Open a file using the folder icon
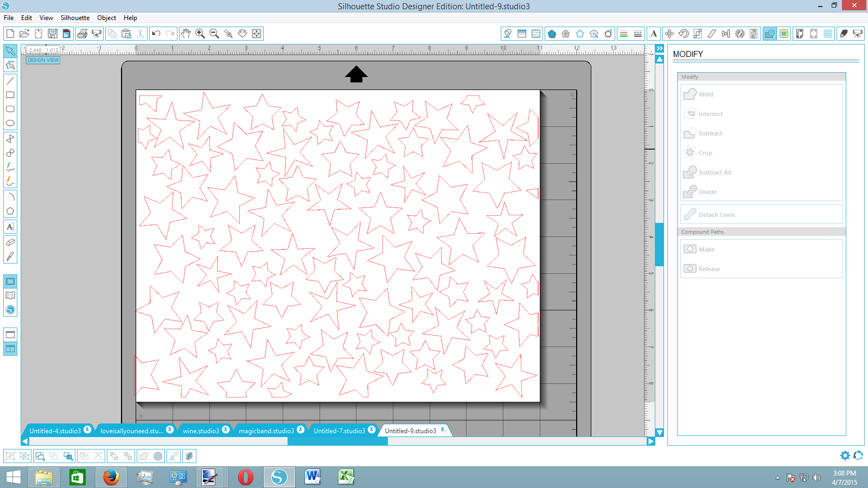 (x=24, y=34)
